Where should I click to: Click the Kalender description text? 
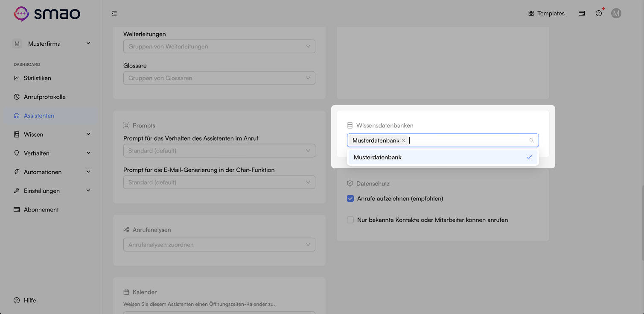tap(199, 305)
